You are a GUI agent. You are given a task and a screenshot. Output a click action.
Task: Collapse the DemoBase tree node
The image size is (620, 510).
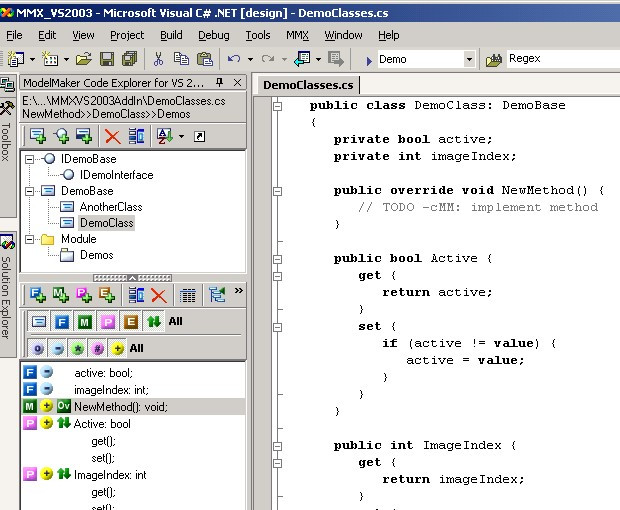click(29, 191)
